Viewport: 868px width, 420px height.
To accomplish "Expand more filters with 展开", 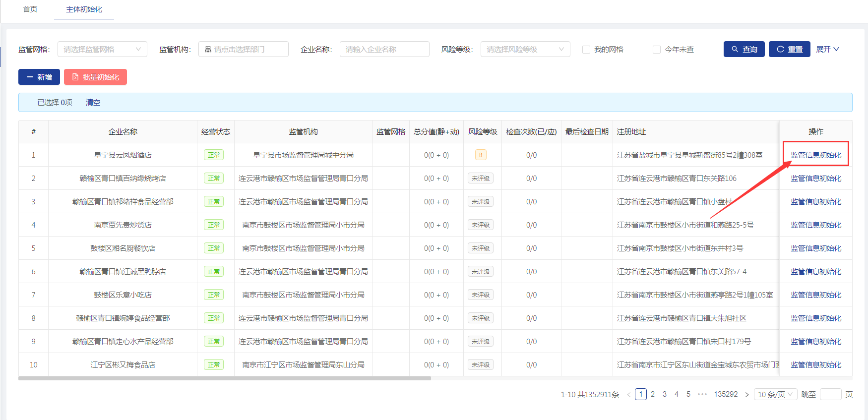I will pos(827,49).
